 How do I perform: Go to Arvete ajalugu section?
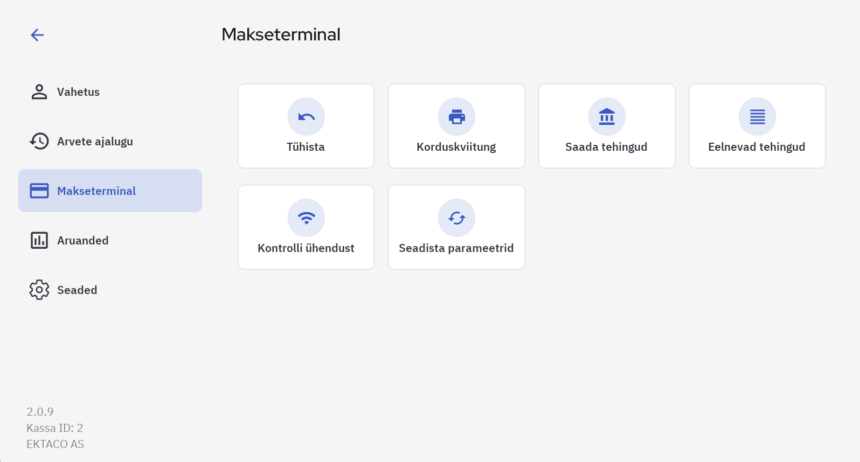[x=95, y=141]
